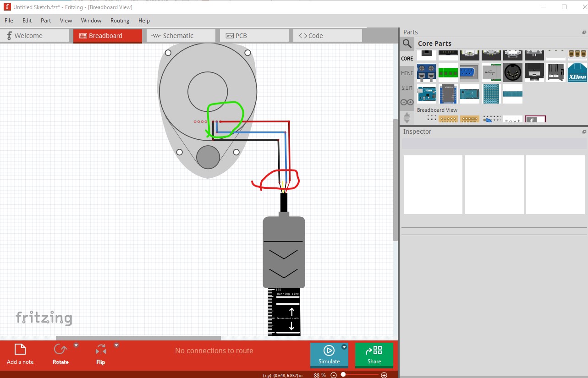Click the Rotate button
The image size is (588, 378).
(60, 354)
